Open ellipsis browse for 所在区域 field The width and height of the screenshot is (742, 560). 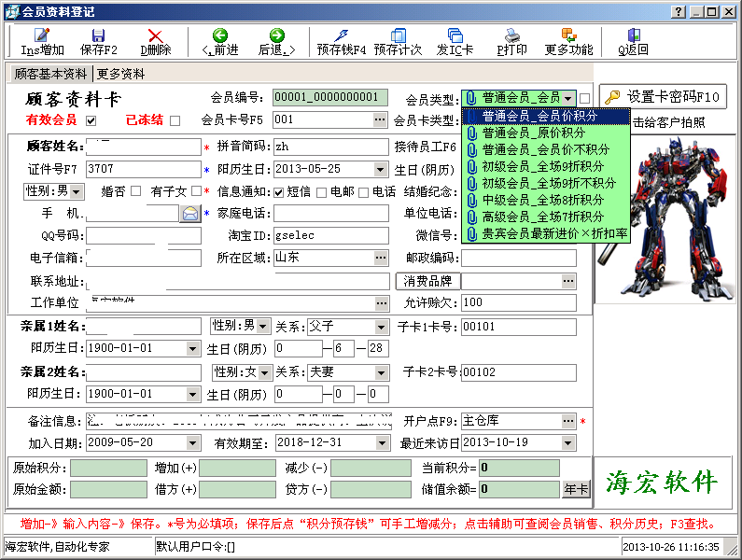click(x=381, y=258)
